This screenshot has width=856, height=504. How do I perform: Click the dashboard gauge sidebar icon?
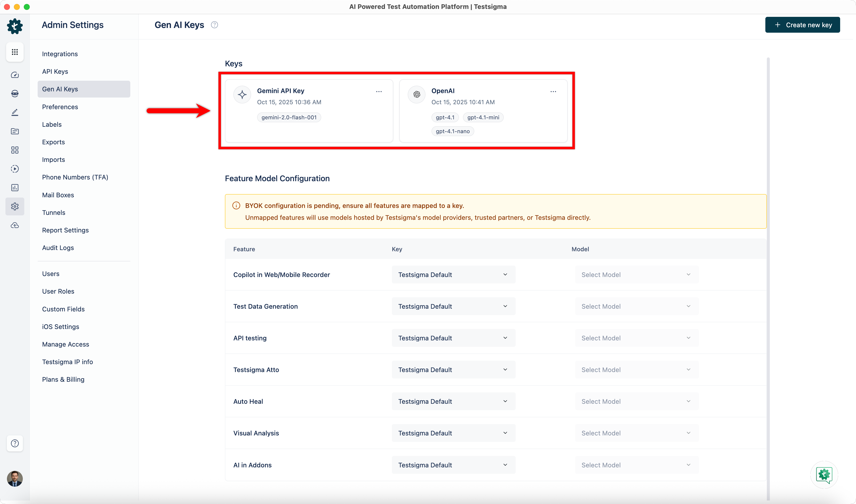click(15, 75)
